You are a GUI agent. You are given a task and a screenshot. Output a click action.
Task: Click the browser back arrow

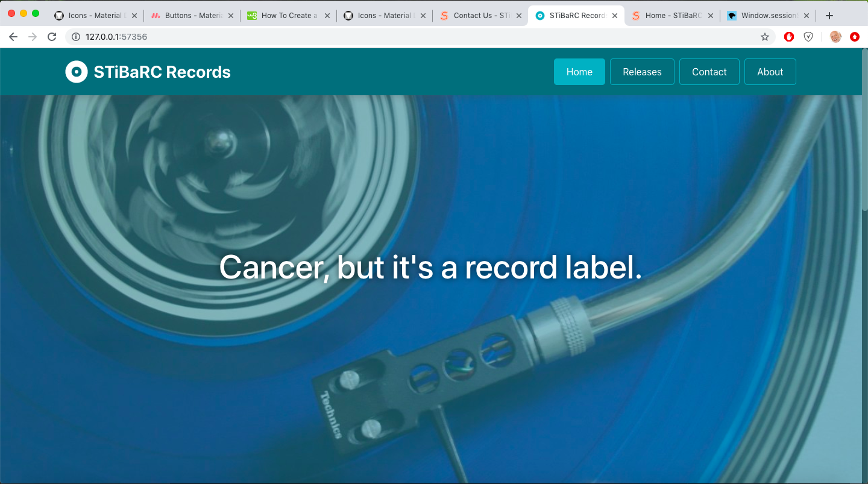click(13, 37)
